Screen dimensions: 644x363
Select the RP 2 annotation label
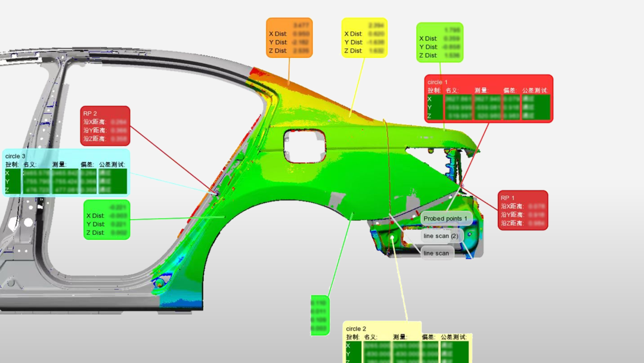click(x=91, y=113)
